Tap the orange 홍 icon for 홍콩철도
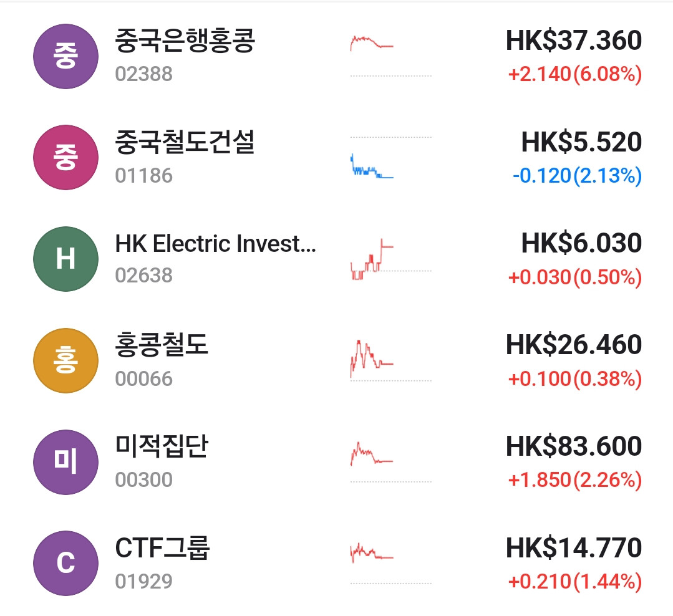Viewport: 673px width, 616px height. coord(65,360)
